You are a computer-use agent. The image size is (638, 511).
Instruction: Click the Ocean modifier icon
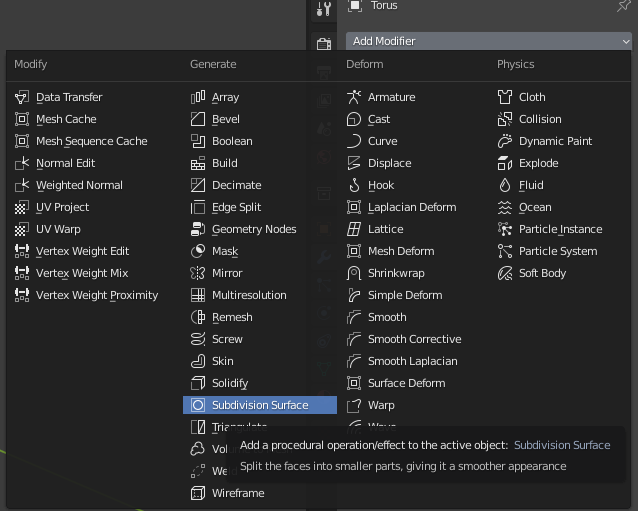tap(505, 207)
